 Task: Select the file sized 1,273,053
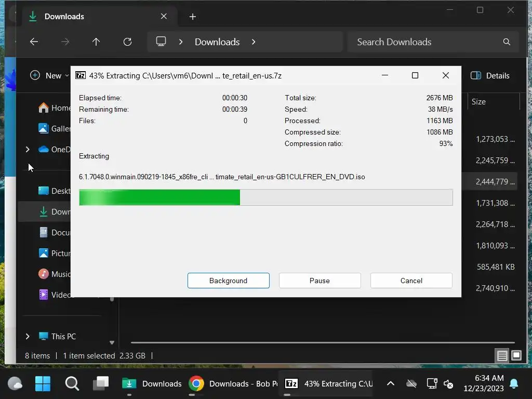(x=495, y=139)
